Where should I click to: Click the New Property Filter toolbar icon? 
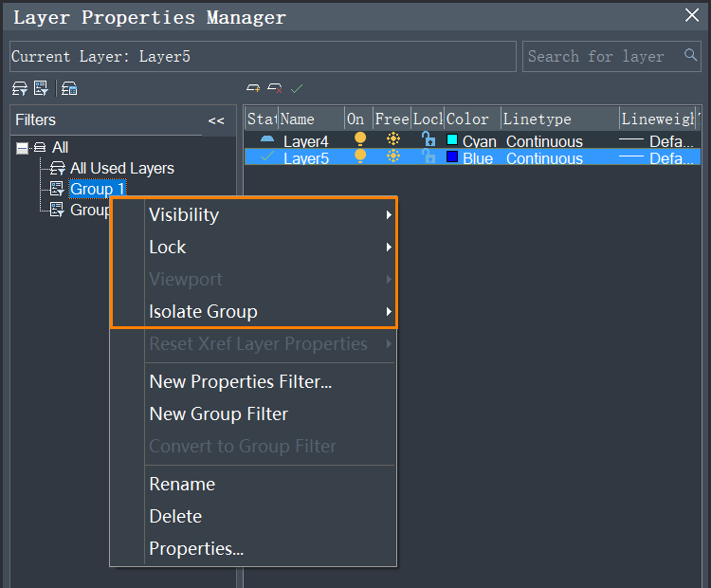point(19,88)
